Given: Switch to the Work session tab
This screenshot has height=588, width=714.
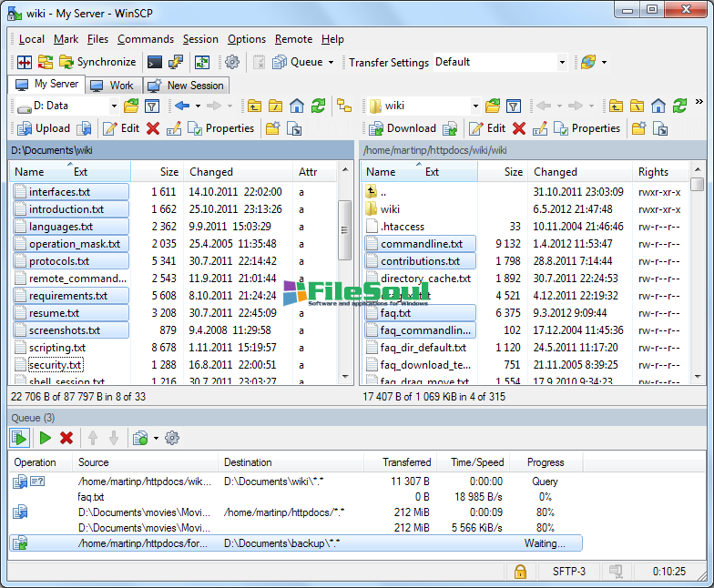Looking at the screenshot, I should [x=113, y=85].
